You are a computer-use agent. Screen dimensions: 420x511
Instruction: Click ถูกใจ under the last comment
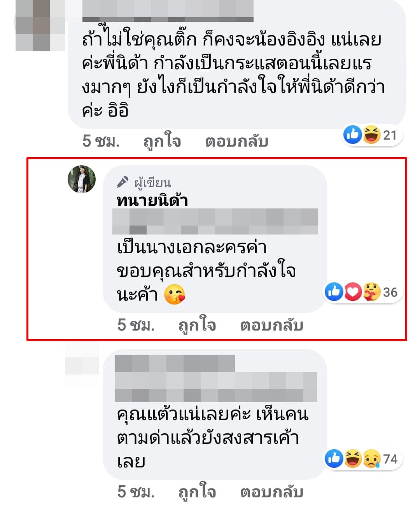197,492
